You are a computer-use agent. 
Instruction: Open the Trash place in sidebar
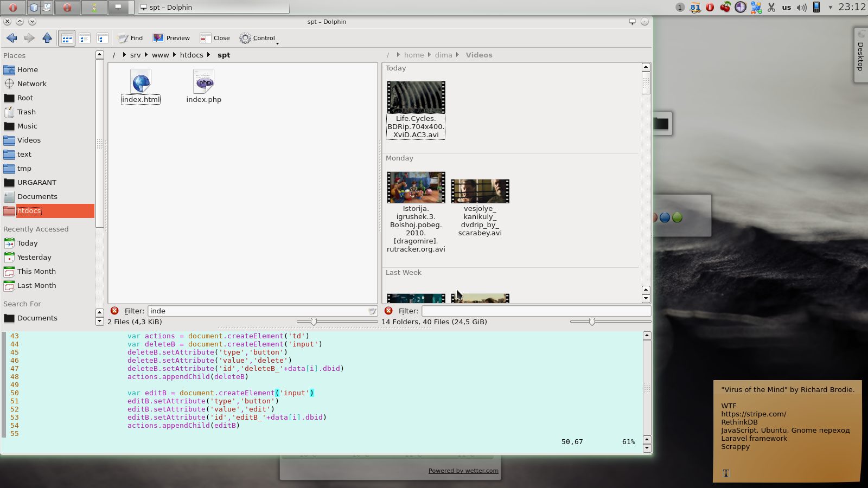pos(26,112)
